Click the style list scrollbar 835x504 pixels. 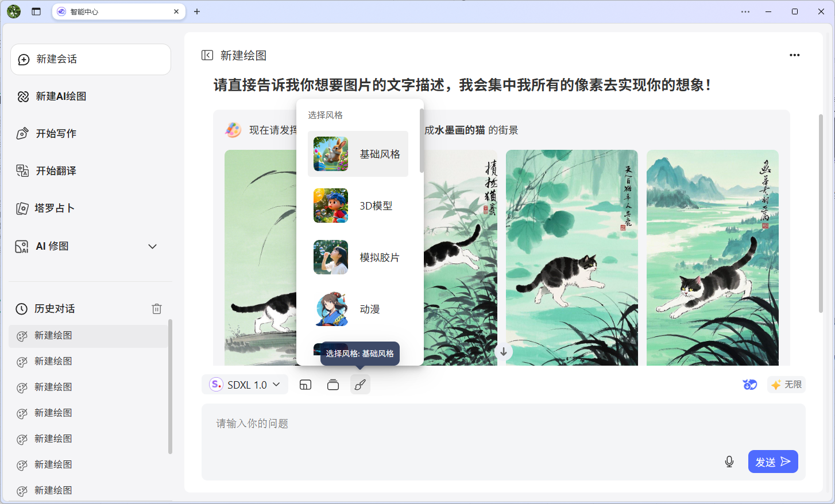coord(422,141)
